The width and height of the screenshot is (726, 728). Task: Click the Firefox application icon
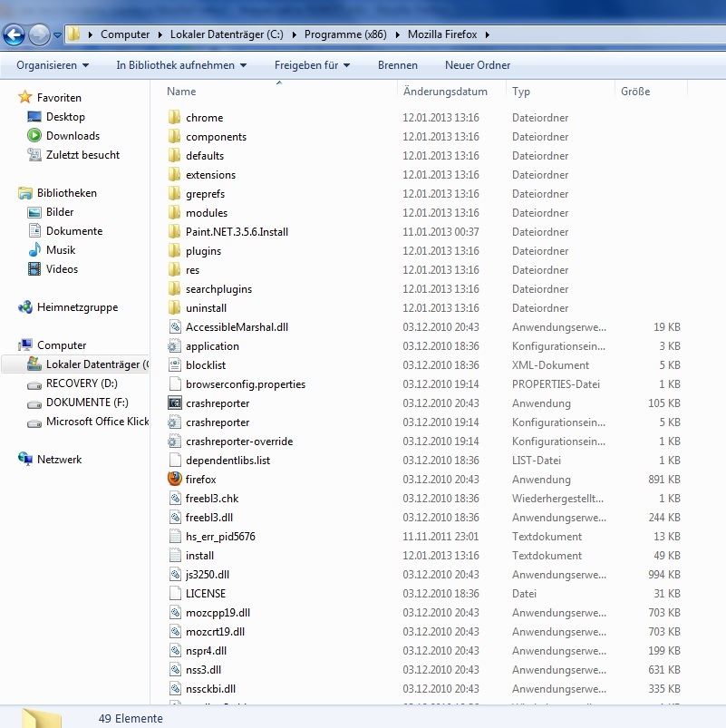coord(175,479)
